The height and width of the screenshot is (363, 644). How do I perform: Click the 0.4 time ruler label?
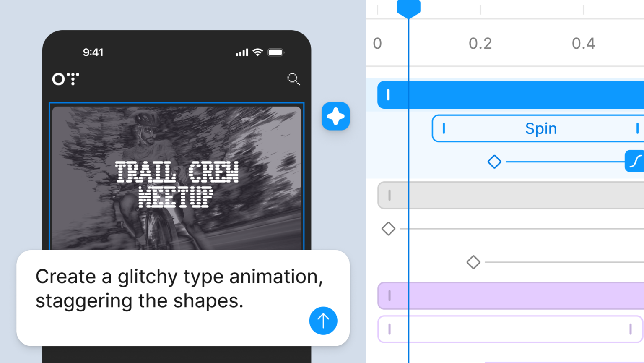coord(583,43)
